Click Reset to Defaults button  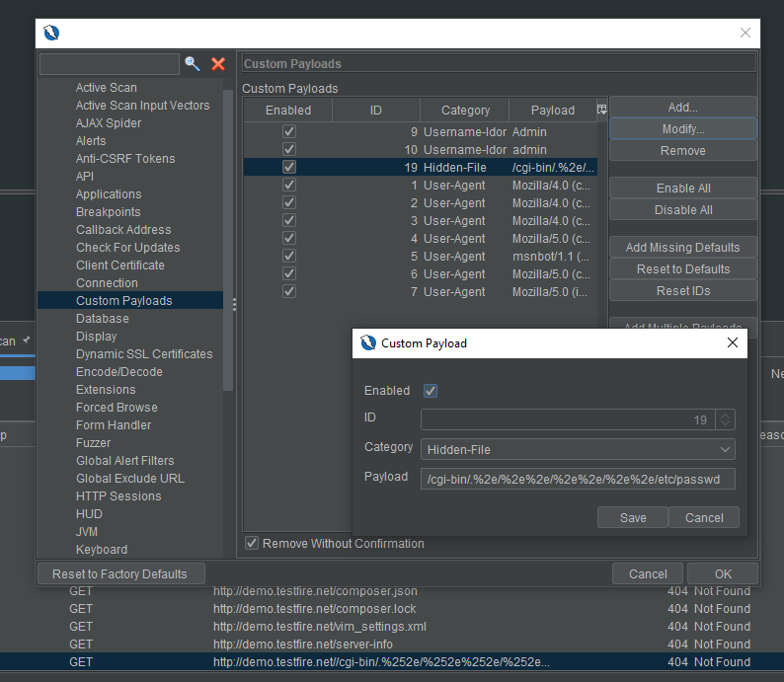[682, 268]
